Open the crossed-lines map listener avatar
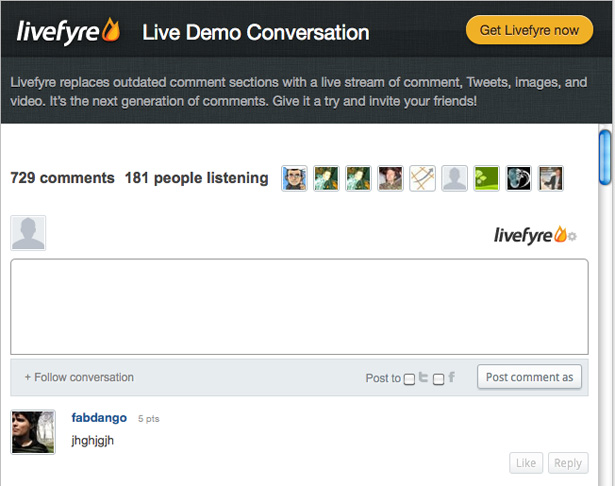The width and height of the screenshot is (615, 486). [x=422, y=178]
